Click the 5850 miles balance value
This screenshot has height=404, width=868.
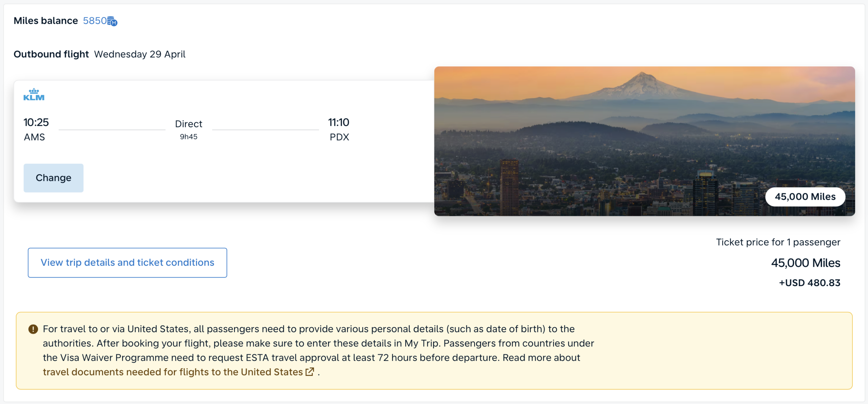(95, 21)
